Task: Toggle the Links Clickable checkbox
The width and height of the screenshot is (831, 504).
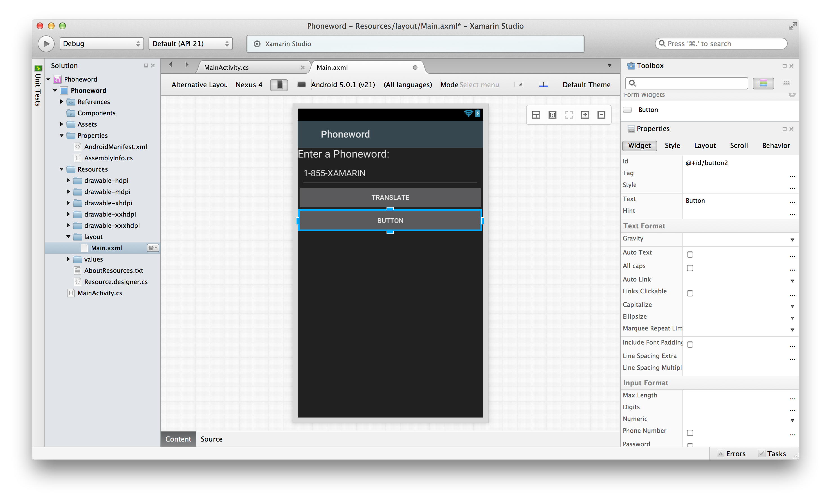Action: click(x=690, y=293)
